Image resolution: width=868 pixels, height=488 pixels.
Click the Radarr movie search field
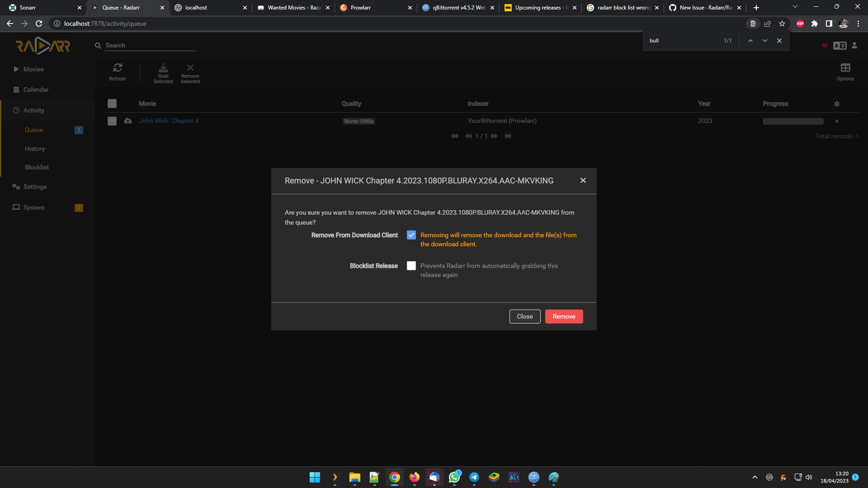149,45
